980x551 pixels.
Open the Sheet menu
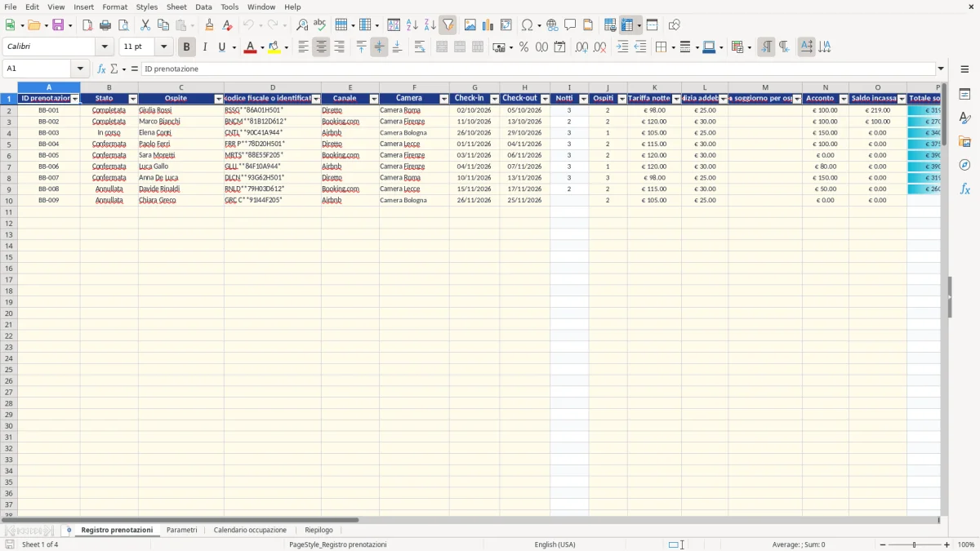[x=176, y=7]
